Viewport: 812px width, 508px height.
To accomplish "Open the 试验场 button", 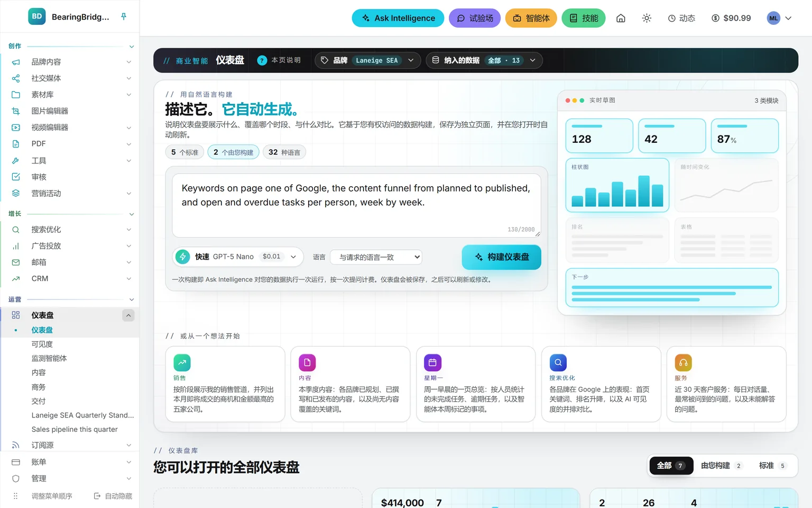I will (475, 18).
